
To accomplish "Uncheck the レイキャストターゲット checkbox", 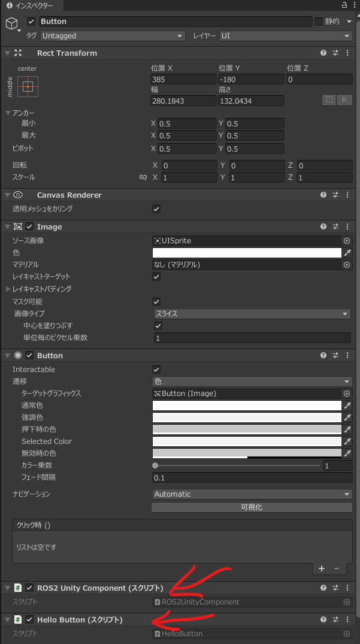I will point(156,277).
